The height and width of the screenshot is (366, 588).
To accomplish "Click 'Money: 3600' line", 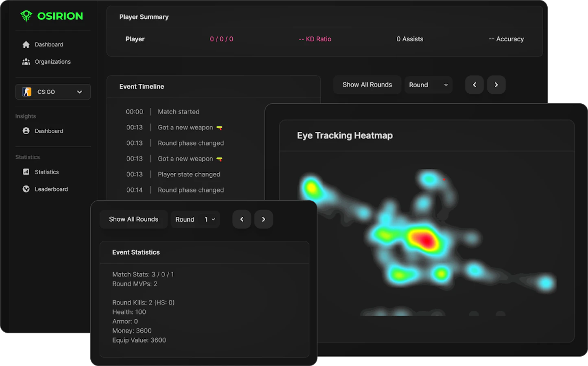I will [132, 331].
